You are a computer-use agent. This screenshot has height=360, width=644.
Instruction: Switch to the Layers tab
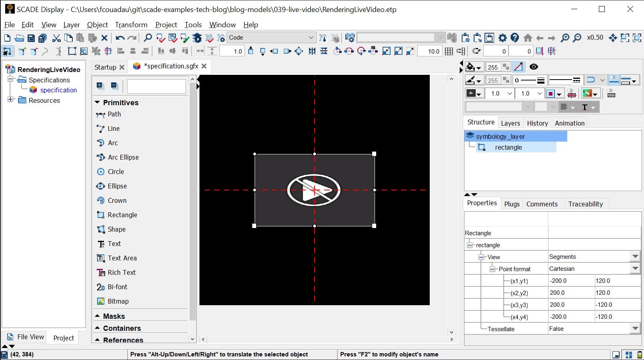[x=510, y=123]
